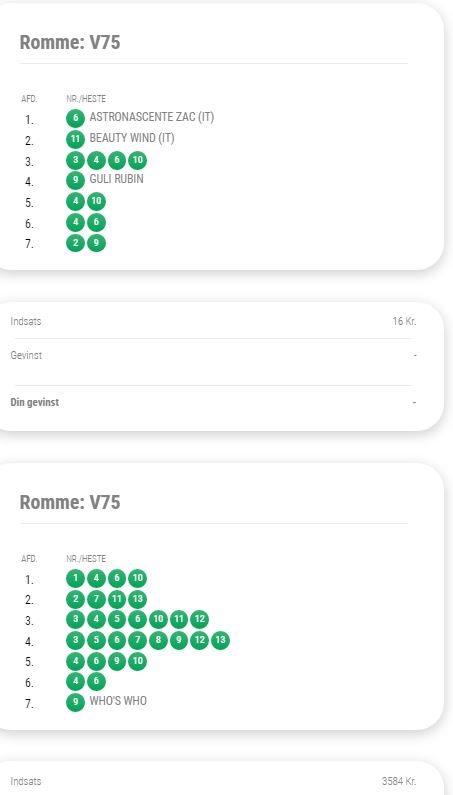
Task: Click the first Romme: V75 heading
Action: click(x=70, y=43)
